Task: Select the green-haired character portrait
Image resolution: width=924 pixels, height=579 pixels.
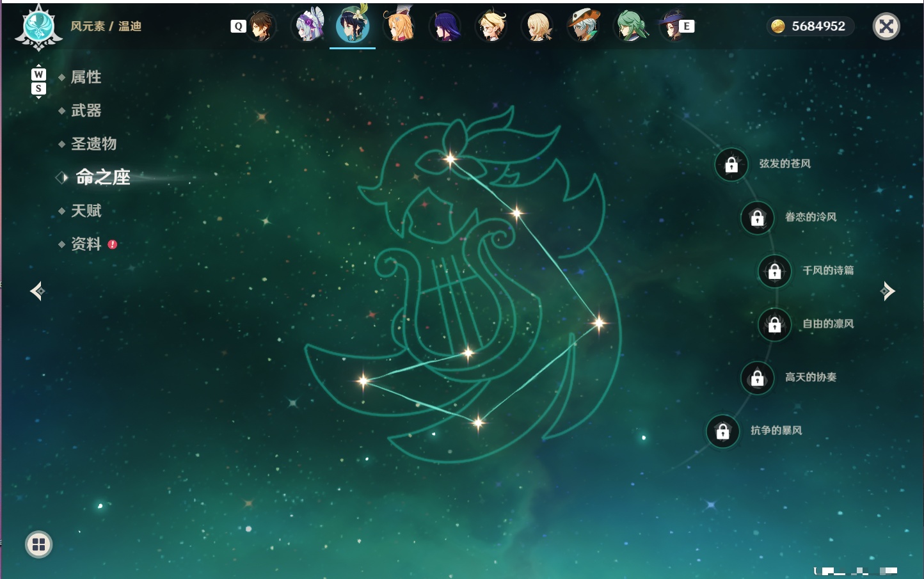Action: click(x=630, y=26)
